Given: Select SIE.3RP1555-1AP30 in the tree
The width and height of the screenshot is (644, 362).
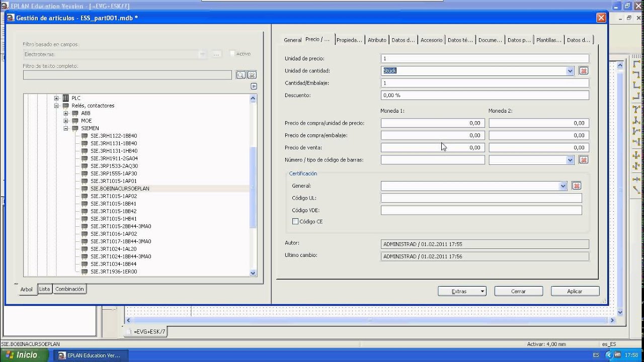Looking at the screenshot, I should click(114, 173).
